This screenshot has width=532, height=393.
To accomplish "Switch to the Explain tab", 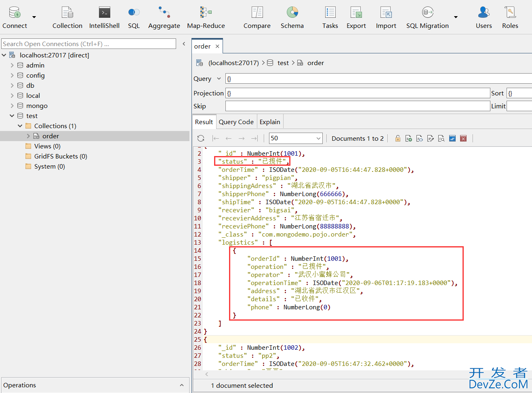I will [270, 122].
